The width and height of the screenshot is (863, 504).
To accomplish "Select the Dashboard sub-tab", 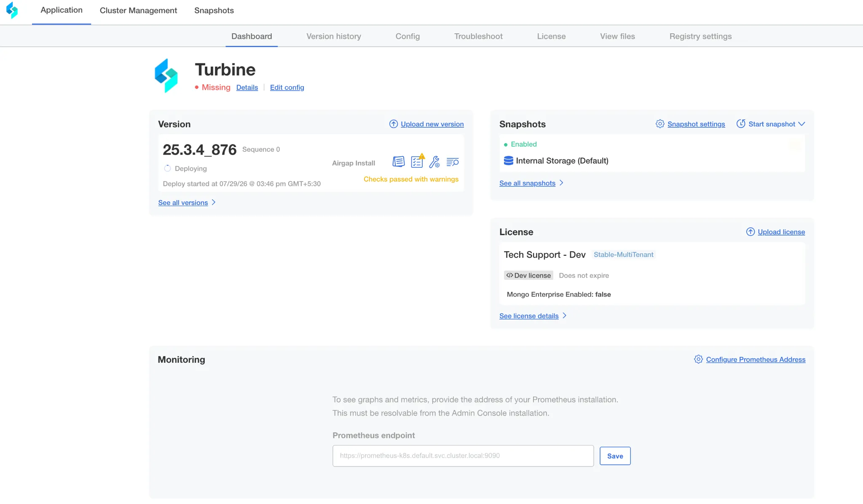I will [252, 36].
